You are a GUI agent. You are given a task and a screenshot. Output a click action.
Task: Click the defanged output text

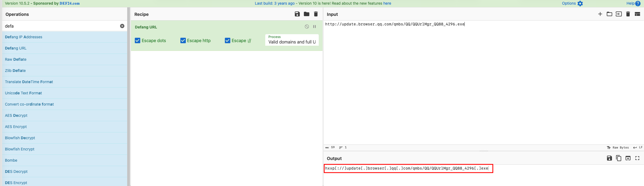407,168
